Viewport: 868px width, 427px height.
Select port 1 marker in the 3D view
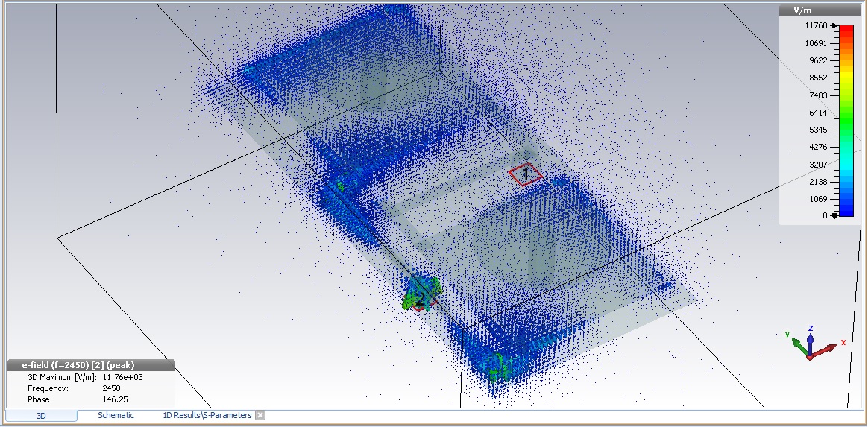tap(526, 175)
